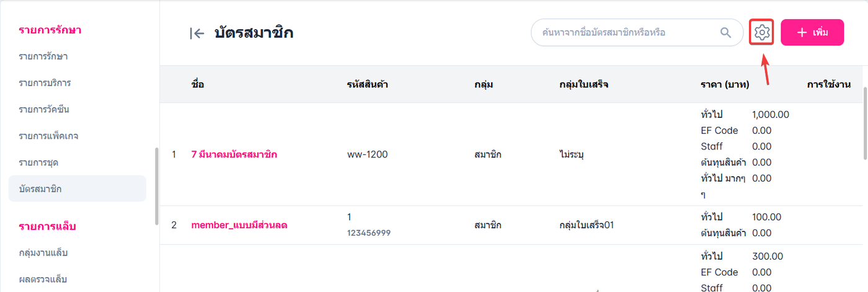Click the sidebar vertical scrollbar
This screenshot has height=292, width=868.
pyautogui.click(x=156, y=186)
